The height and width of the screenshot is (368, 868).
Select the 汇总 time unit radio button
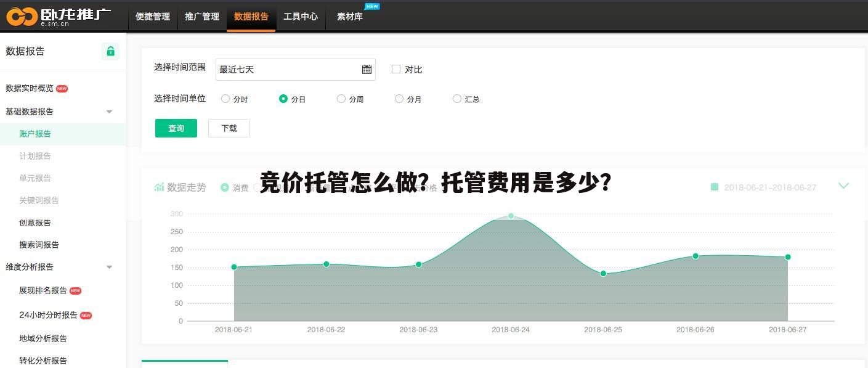(457, 99)
